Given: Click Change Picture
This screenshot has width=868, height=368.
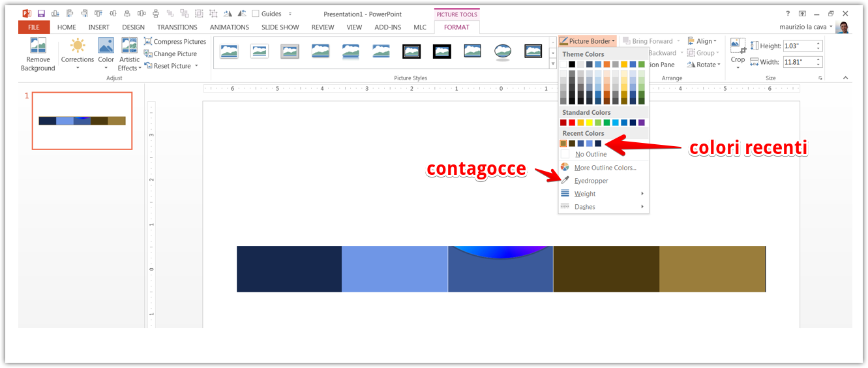Looking at the screenshot, I should pos(170,54).
